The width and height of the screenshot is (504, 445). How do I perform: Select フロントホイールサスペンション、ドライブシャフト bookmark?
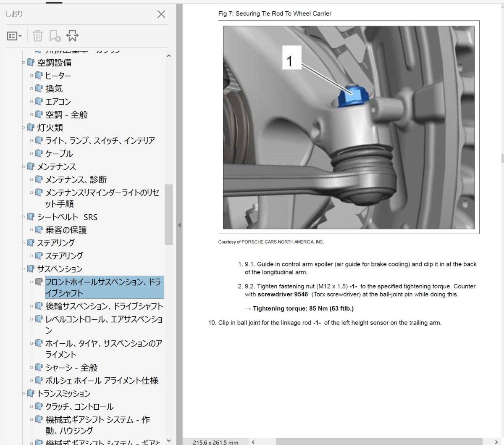click(x=104, y=287)
